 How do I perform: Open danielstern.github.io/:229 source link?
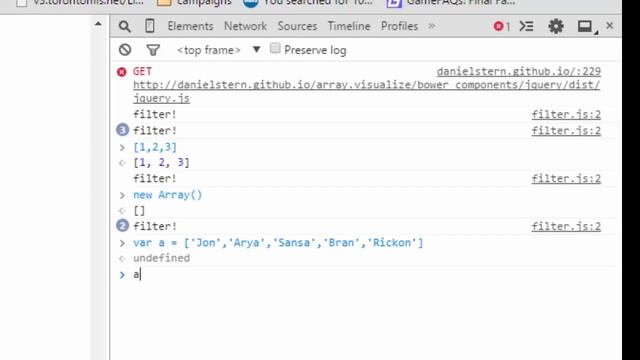(x=518, y=71)
